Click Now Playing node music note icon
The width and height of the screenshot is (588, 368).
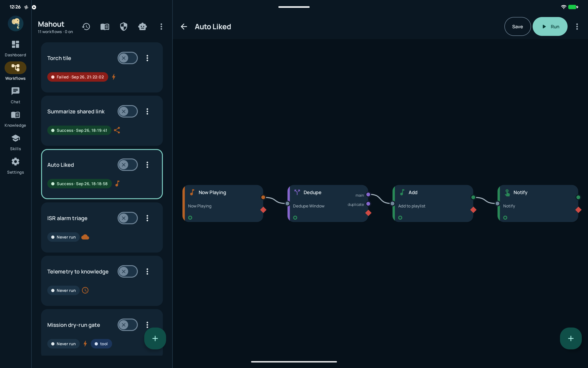pos(192,192)
